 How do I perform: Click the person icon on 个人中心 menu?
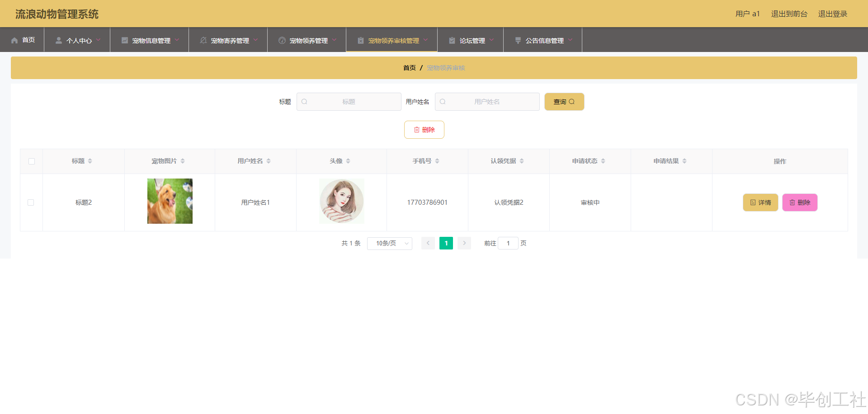58,40
